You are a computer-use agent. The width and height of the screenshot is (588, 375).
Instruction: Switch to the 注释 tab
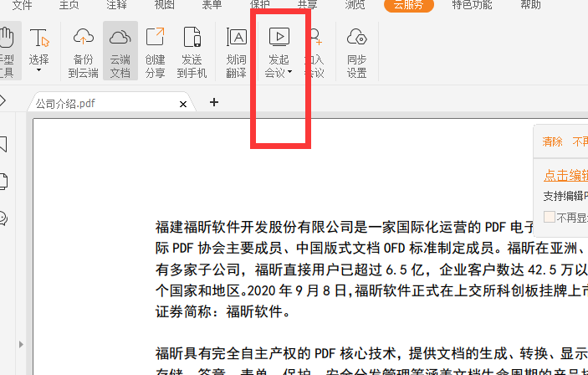coord(116,4)
